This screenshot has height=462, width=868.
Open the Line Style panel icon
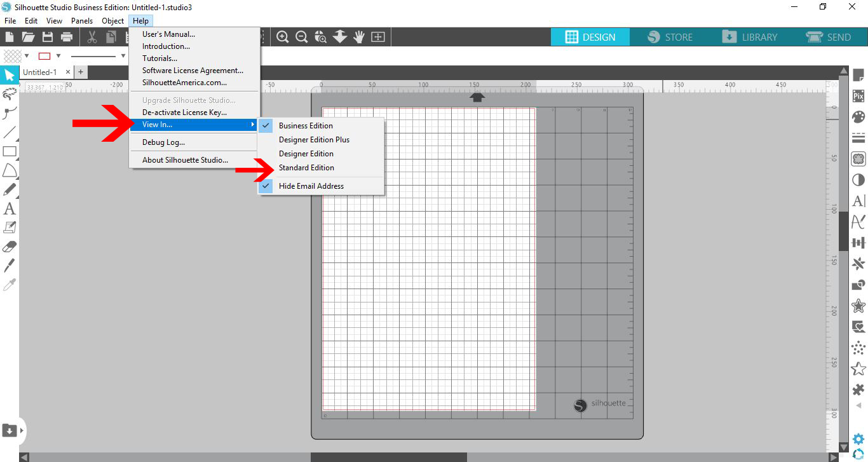pyautogui.click(x=858, y=138)
